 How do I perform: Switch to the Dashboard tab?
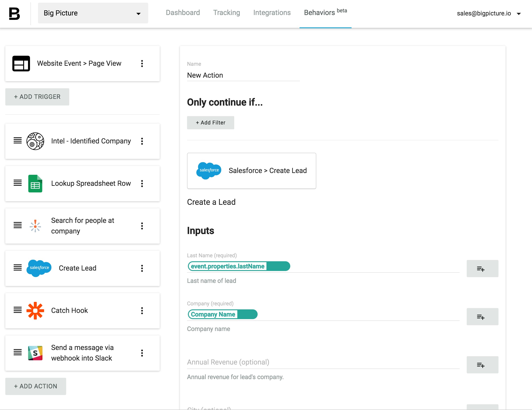(x=183, y=13)
